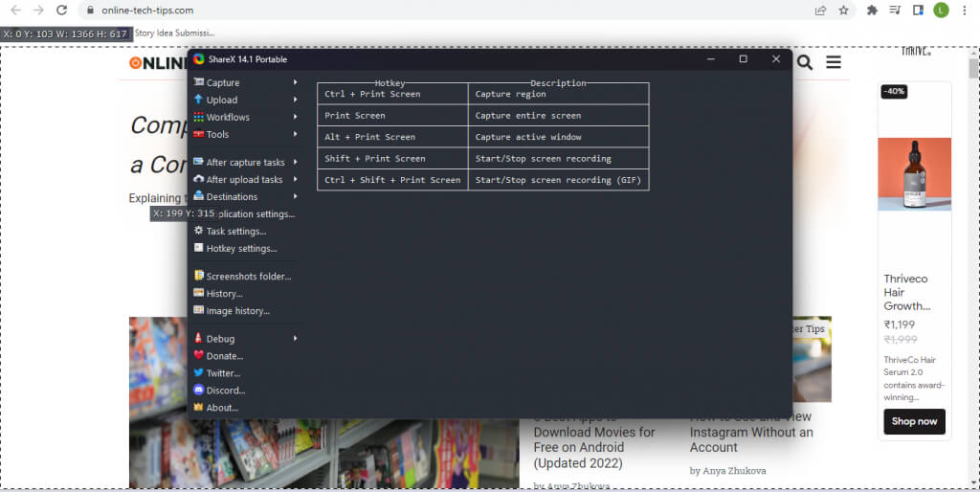Viewport: 980px width, 492px height.
Task: Click the Debug traffic cone icon
Action: pos(199,338)
